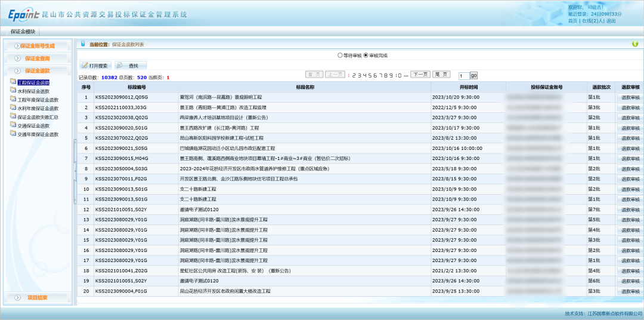Click the 打开搜索 button
The width and height of the screenshot is (644, 320).
click(x=95, y=66)
